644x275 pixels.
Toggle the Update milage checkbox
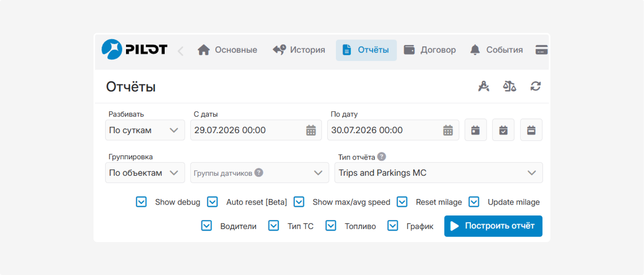[474, 202]
